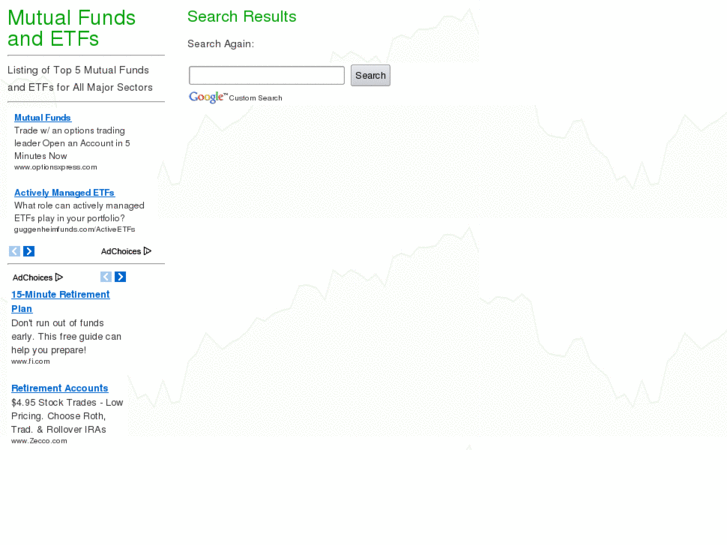Viewport: 727px width, 545px height.
Task: Click the Google Custom Search logo
Action: pos(208,97)
